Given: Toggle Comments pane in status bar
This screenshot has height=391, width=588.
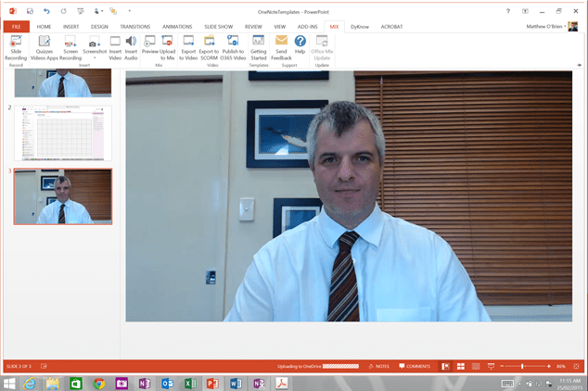Looking at the screenshot, I should click(414, 367).
